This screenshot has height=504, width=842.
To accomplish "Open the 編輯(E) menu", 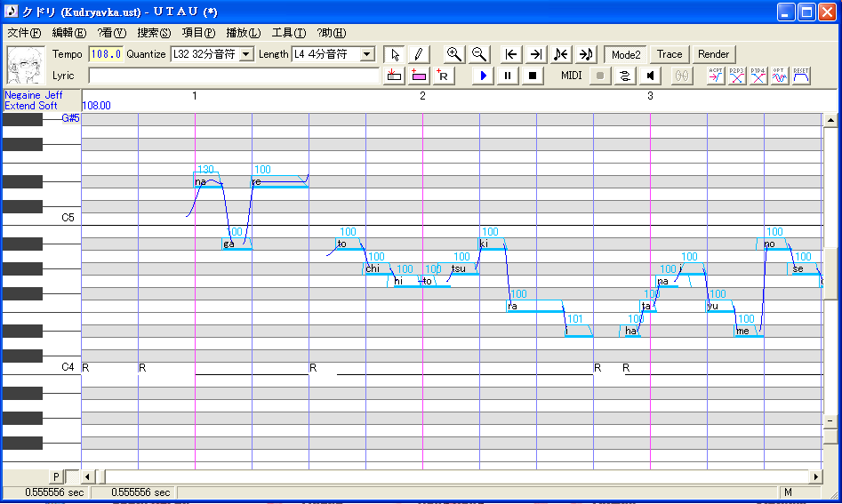I will point(68,33).
